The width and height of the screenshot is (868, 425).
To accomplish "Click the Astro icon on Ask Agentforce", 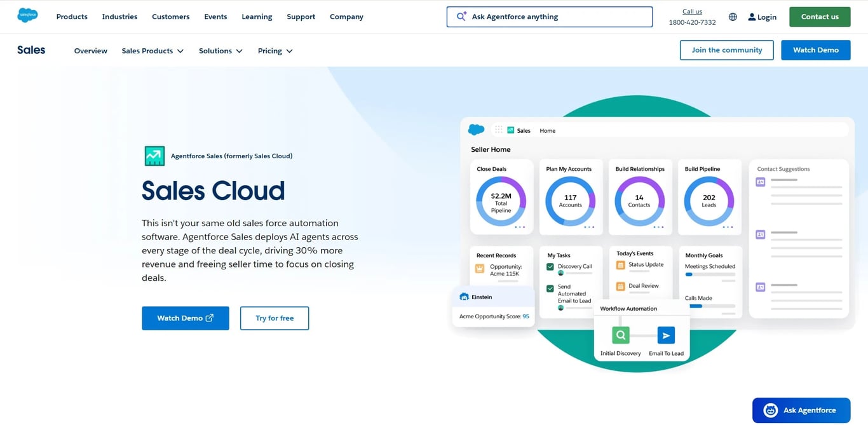I will [x=770, y=410].
